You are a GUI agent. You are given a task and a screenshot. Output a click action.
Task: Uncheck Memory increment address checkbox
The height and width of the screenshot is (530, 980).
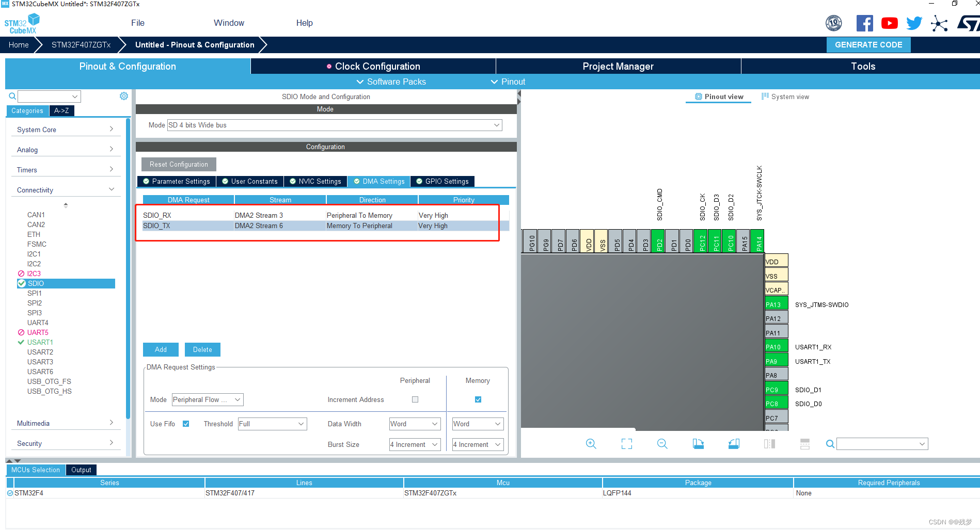478,399
